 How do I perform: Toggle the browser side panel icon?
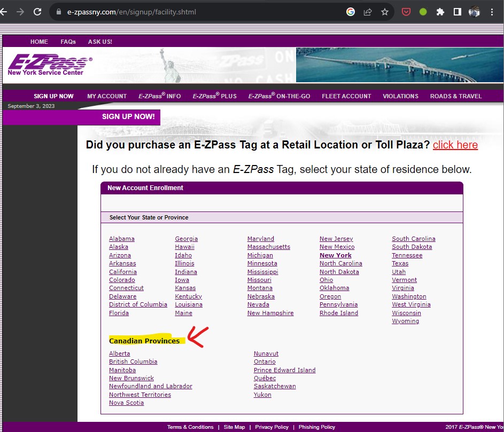pyautogui.click(x=457, y=12)
